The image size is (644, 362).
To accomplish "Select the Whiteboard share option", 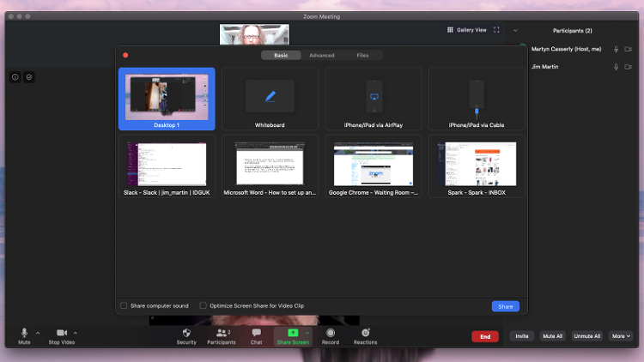I will click(x=270, y=99).
